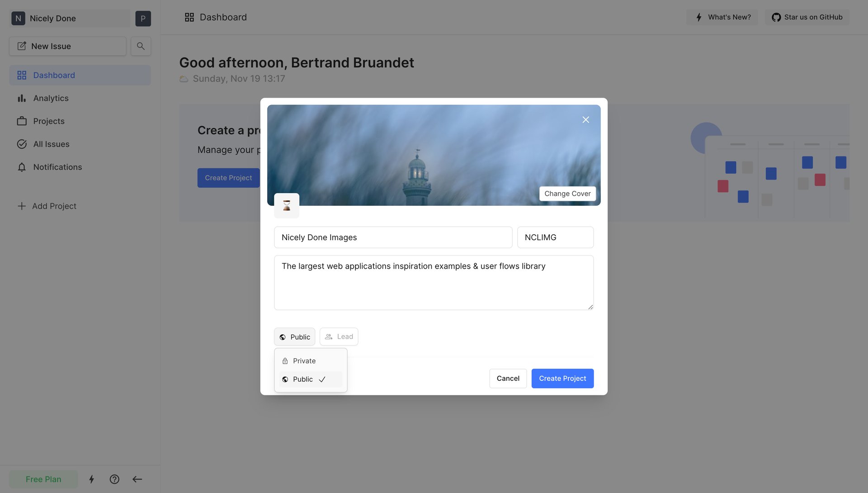
Task: Select the Private visibility option
Action: click(304, 361)
